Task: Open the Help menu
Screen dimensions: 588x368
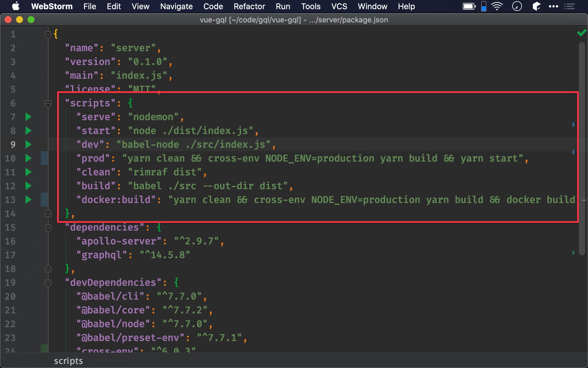Action: [x=406, y=6]
